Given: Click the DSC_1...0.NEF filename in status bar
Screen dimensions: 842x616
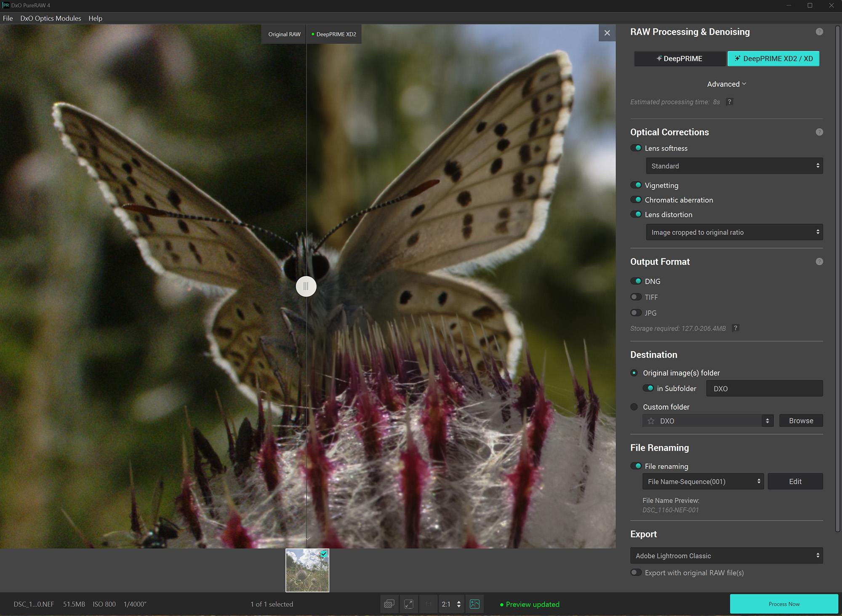Looking at the screenshot, I should pyautogui.click(x=34, y=604).
